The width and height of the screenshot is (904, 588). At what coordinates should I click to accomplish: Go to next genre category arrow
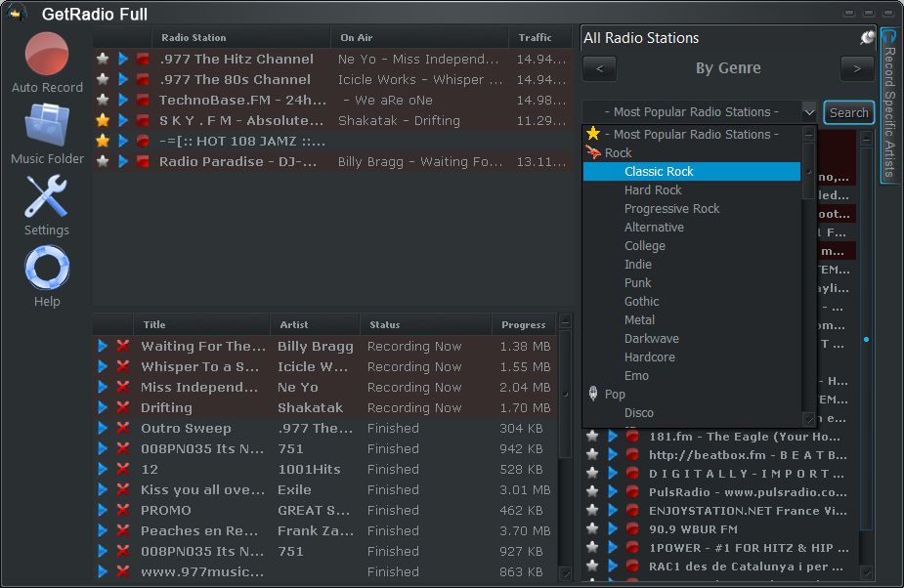pos(856,69)
